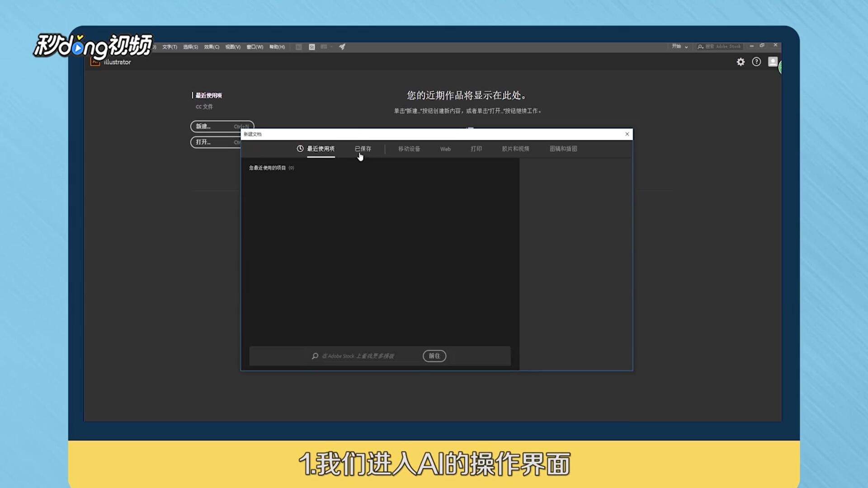Switch to 打印 tab

coord(476,149)
